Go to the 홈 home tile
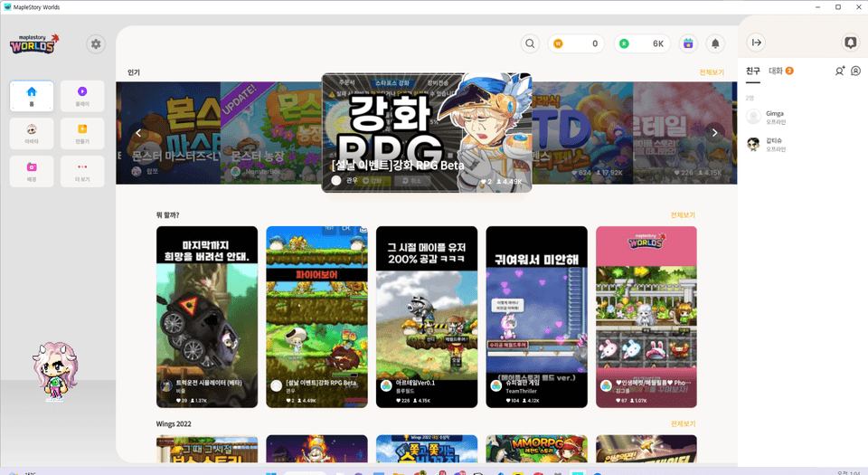 [32, 96]
